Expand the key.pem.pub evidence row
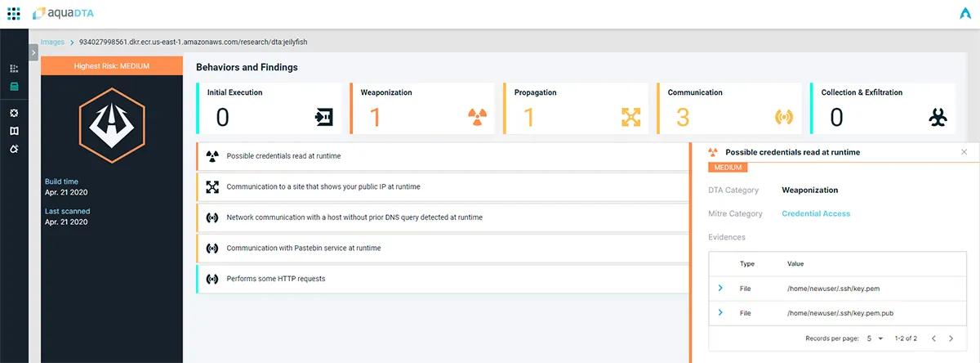 [x=720, y=313]
